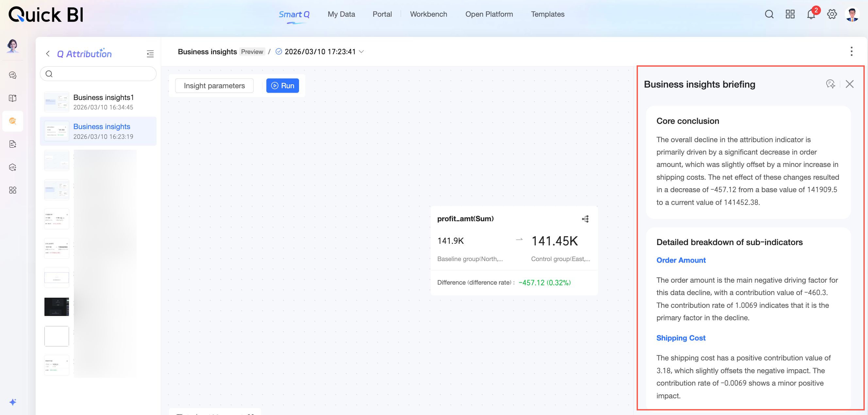Go back using the arrow beside Q Attribution

pyautogui.click(x=48, y=54)
